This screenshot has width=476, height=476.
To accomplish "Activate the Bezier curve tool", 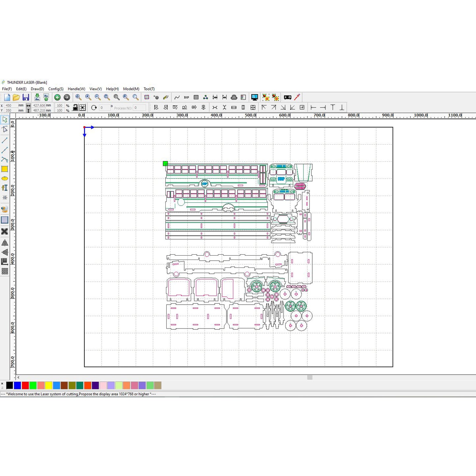I will pos(5,159).
